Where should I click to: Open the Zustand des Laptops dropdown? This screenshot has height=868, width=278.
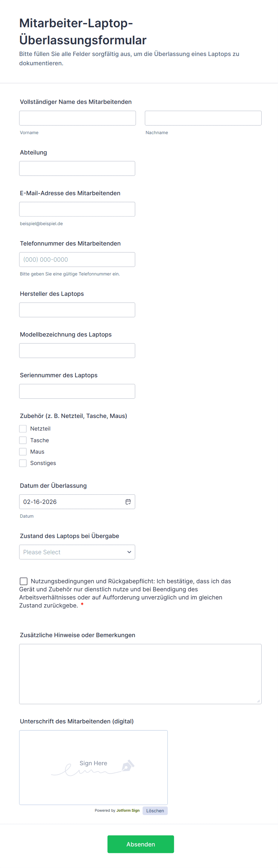tap(77, 552)
